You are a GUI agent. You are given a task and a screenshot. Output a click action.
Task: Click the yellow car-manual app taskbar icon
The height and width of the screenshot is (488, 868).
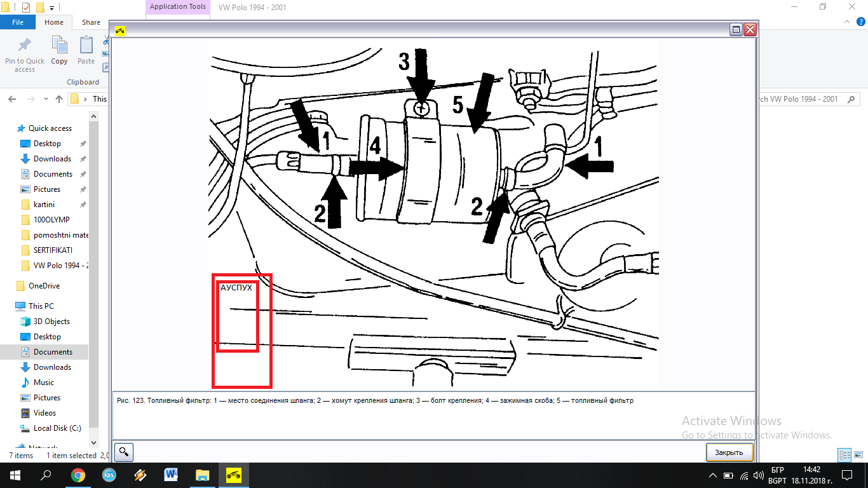233,475
